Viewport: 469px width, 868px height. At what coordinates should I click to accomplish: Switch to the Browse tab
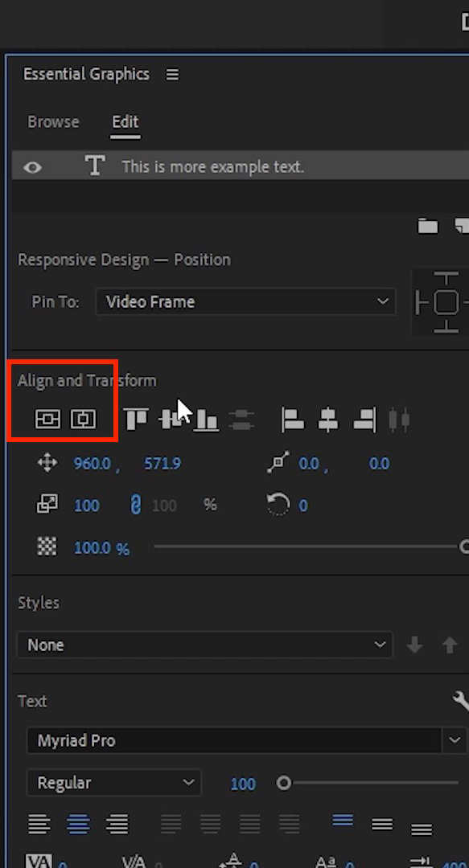click(53, 122)
